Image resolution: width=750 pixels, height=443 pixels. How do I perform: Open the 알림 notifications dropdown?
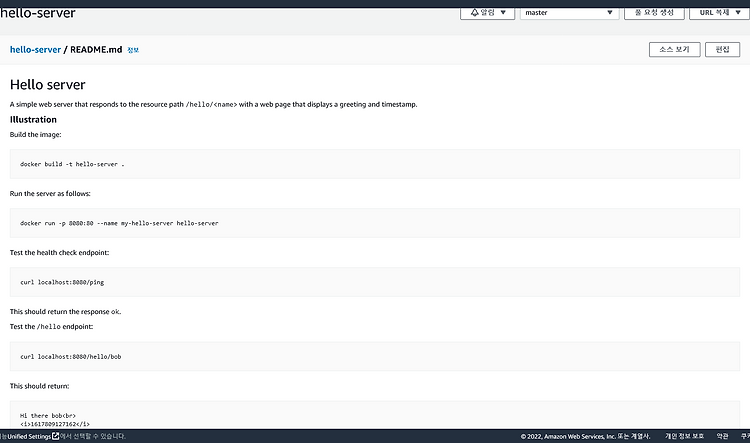(x=487, y=13)
